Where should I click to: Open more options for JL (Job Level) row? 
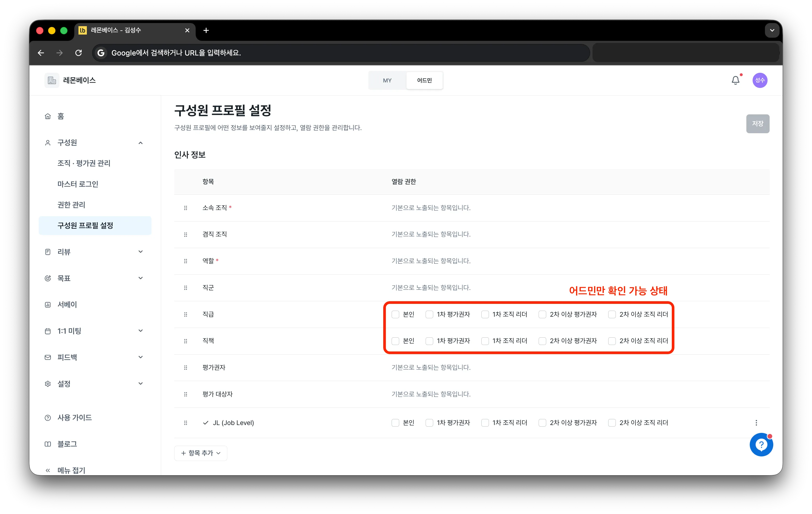pos(756,423)
